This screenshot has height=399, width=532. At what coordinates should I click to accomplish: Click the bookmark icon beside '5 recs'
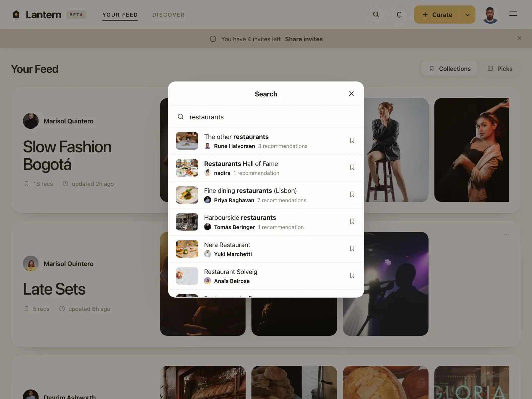(x=26, y=309)
